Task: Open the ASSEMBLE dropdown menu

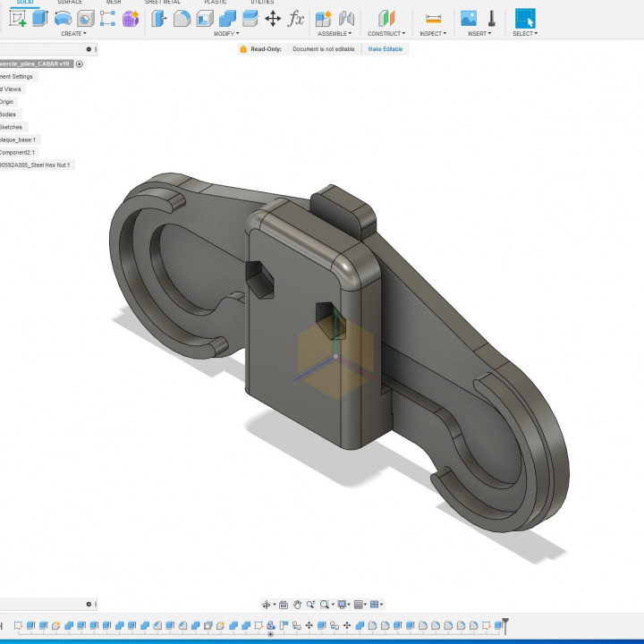Action: click(x=335, y=34)
